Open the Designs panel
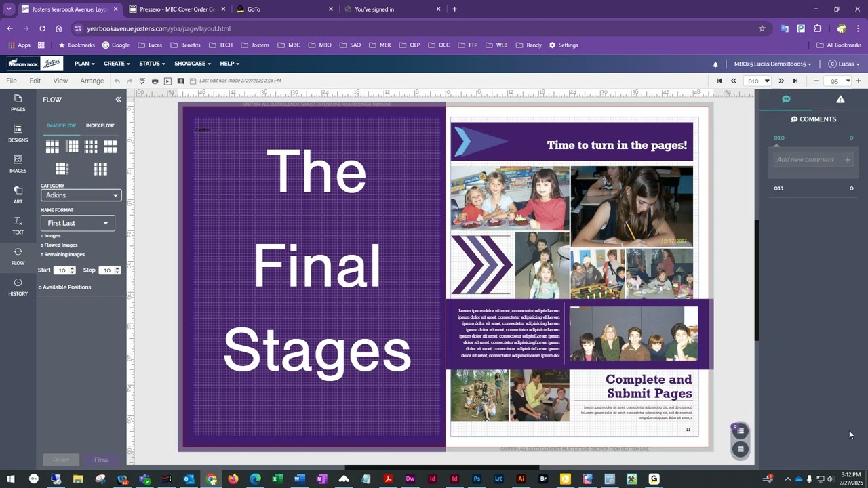This screenshot has width=868, height=488. [18, 134]
